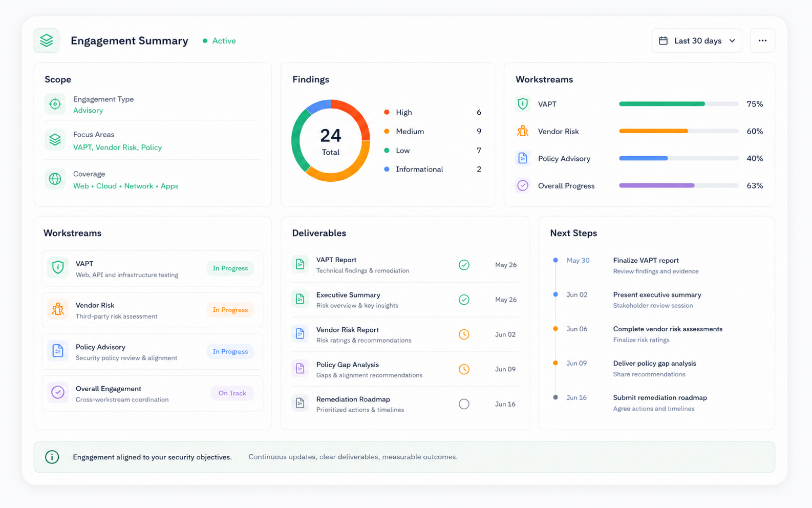
Task: Click the Policy Gap Analysis document icon
Action: pyautogui.click(x=300, y=369)
